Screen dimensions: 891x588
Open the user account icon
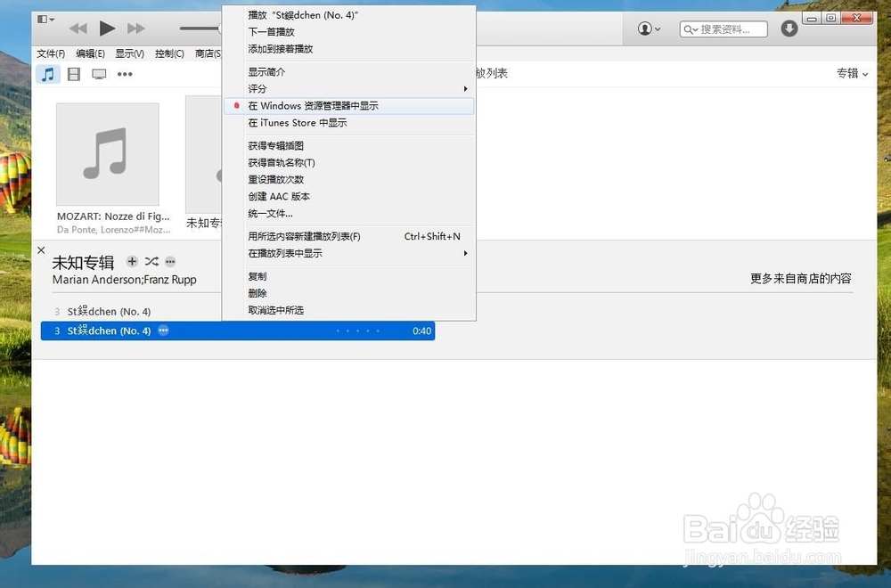[x=643, y=29]
